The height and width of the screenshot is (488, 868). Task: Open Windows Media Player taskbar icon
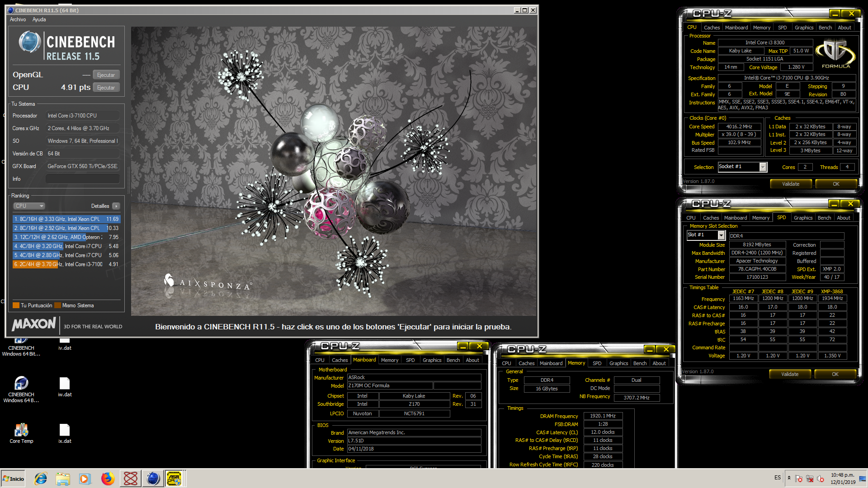coord(85,479)
